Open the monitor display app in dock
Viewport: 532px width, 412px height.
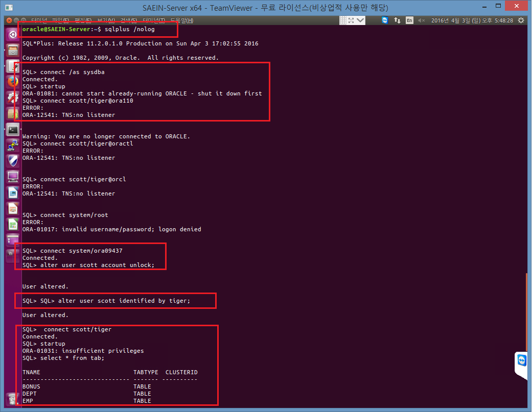(13, 177)
